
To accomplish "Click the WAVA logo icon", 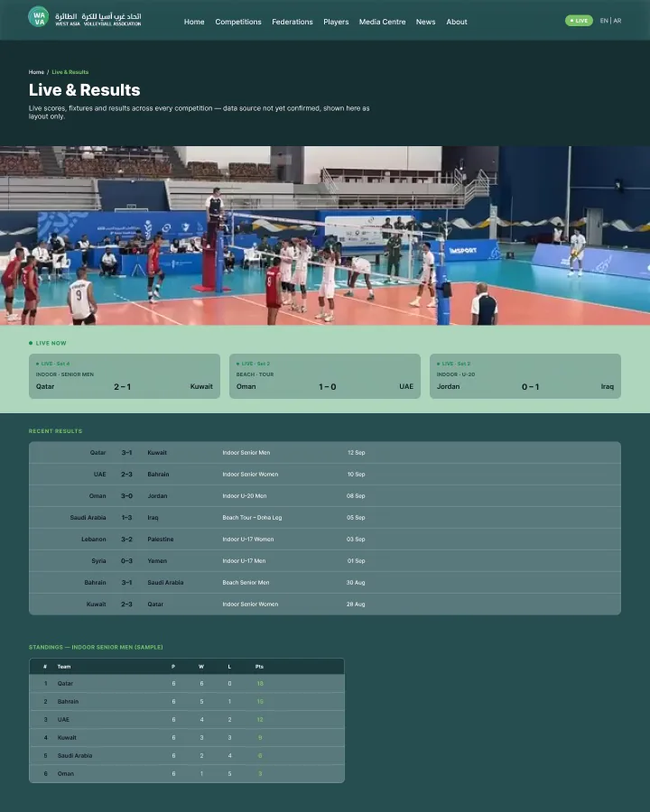I will (38, 17).
